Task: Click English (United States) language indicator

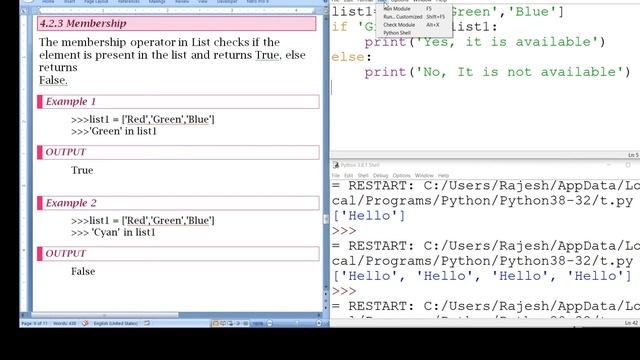Action: [x=116, y=323]
